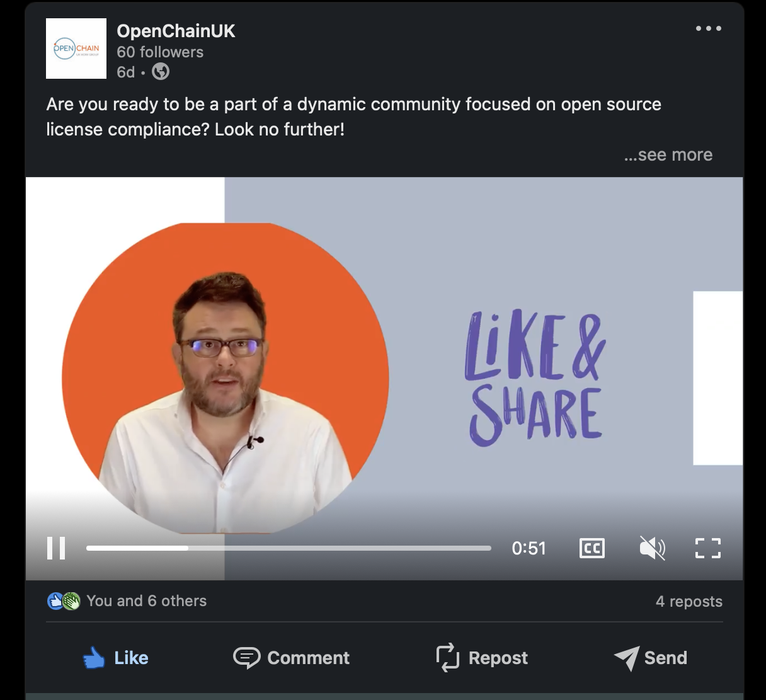Toggle closed captions CC button
The height and width of the screenshot is (700, 766).
(x=592, y=548)
